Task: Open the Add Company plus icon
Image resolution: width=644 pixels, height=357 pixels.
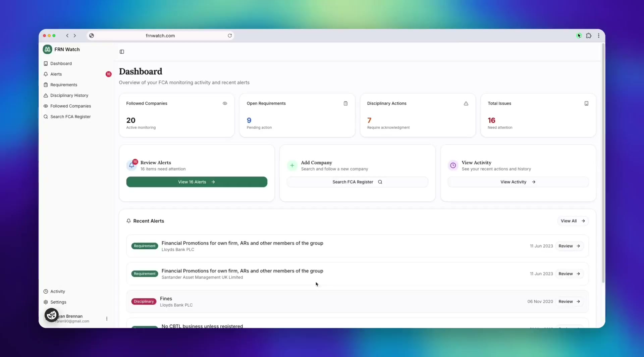Action: pos(292,165)
